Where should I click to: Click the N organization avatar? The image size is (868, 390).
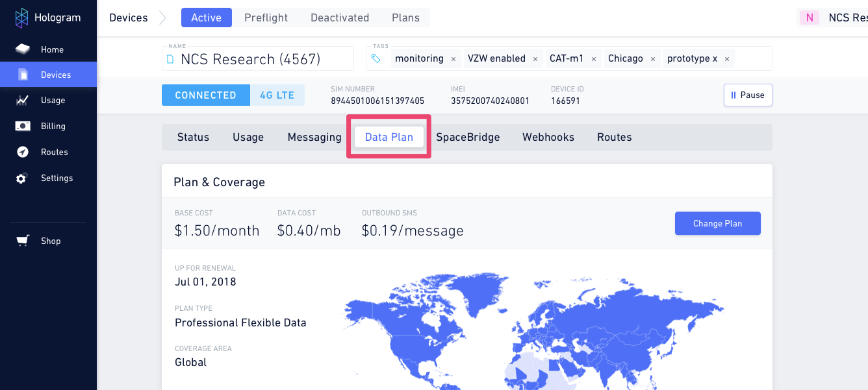(x=810, y=18)
